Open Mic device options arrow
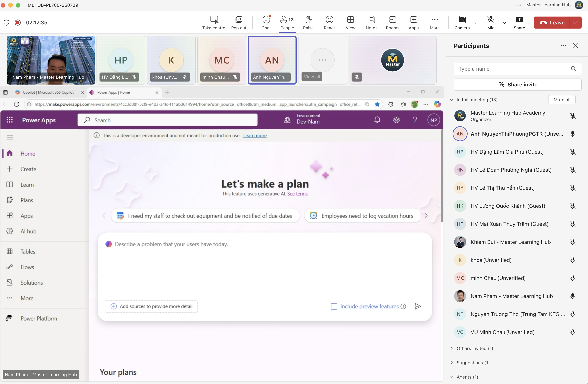The height and width of the screenshot is (384, 588). pos(504,23)
